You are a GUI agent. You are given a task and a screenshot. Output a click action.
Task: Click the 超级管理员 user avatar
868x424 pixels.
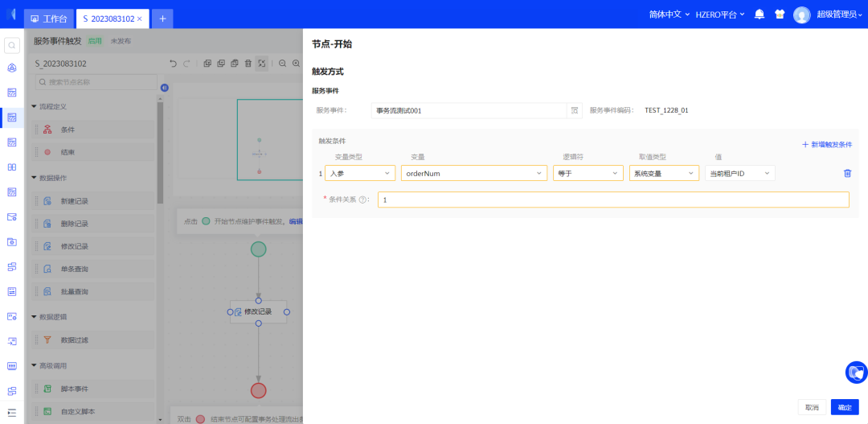[x=801, y=14]
